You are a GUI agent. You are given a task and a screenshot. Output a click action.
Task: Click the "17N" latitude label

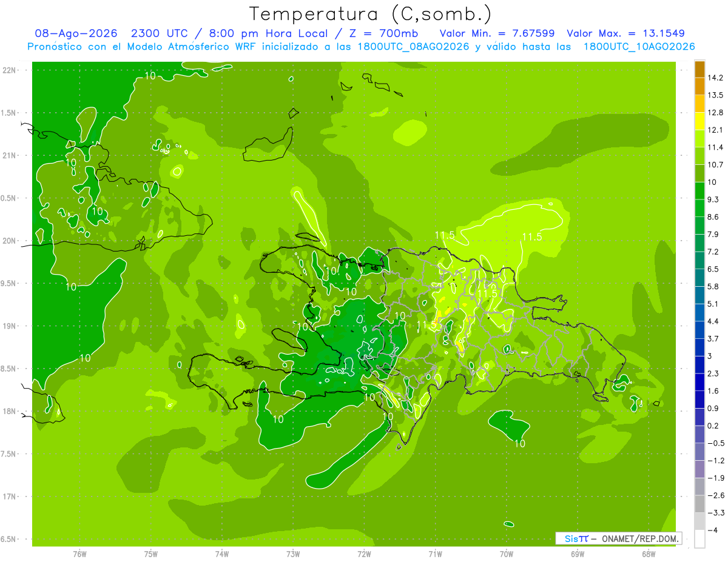click(x=10, y=497)
